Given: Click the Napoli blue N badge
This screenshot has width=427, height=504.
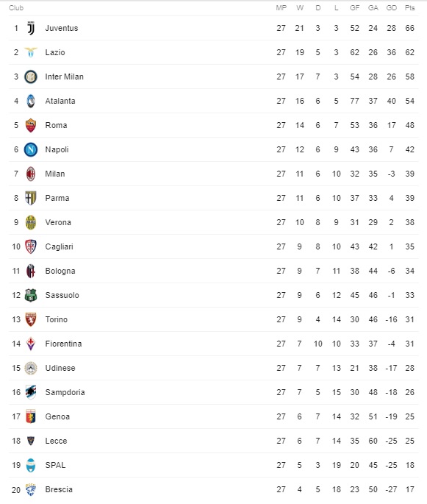Looking at the screenshot, I should pyautogui.click(x=31, y=149).
